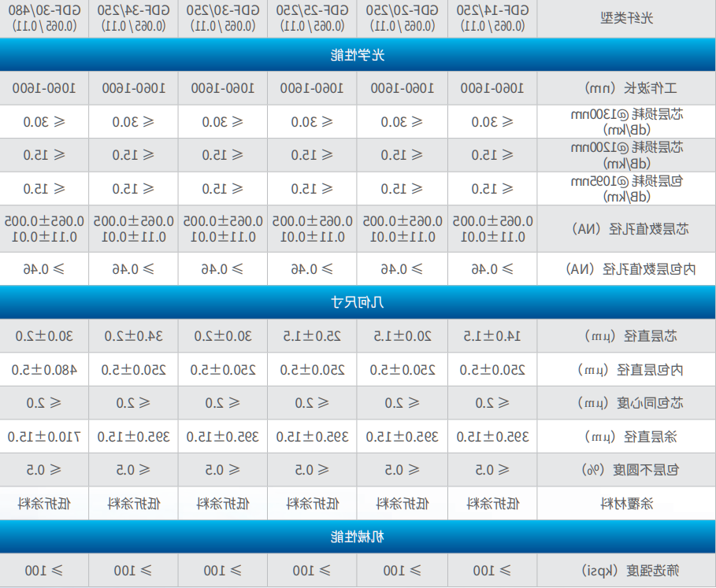The width and height of the screenshot is (716, 588).
Task: Click the 几何尺寸 section banner
Action: (358, 302)
